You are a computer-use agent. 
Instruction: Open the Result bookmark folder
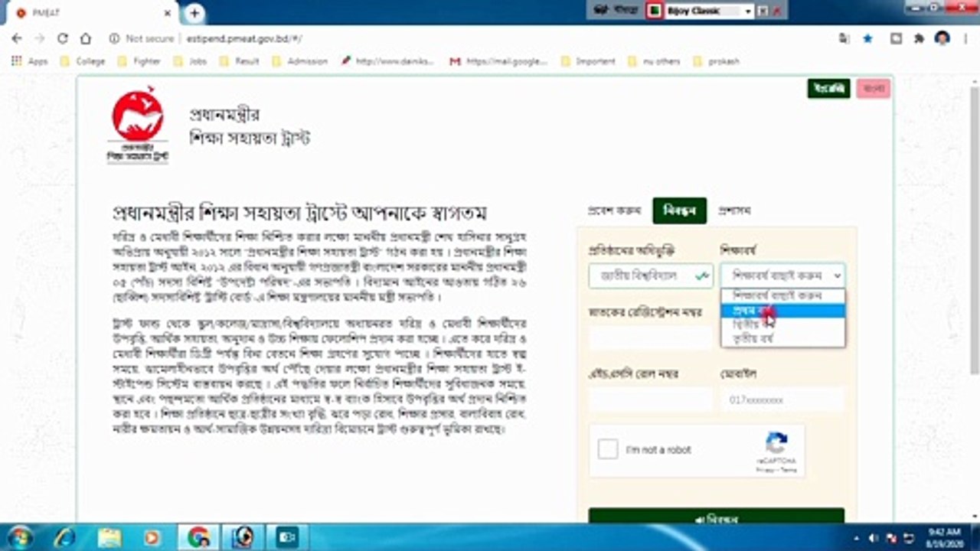(x=239, y=61)
